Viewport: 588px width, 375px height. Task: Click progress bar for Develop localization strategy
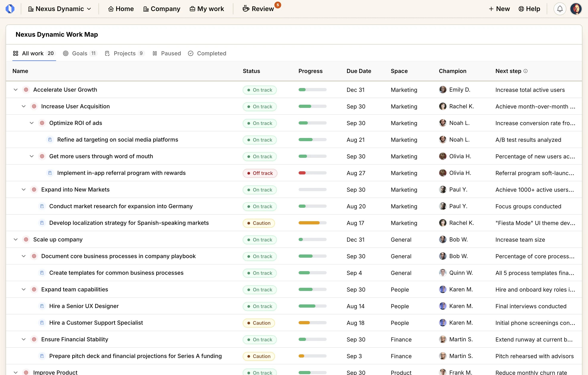(x=312, y=223)
